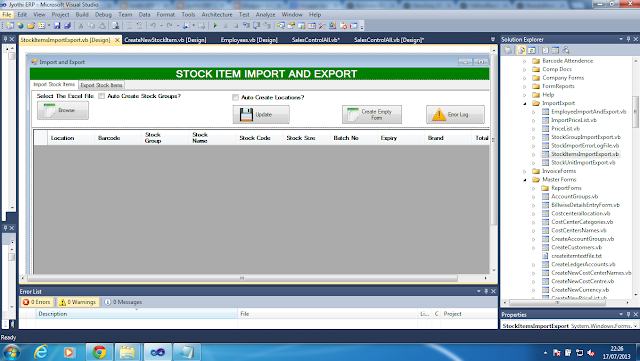This screenshot has height=361, width=640.
Task: Click the designer horizontal scrollbar
Action: click(x=242, y=278)
